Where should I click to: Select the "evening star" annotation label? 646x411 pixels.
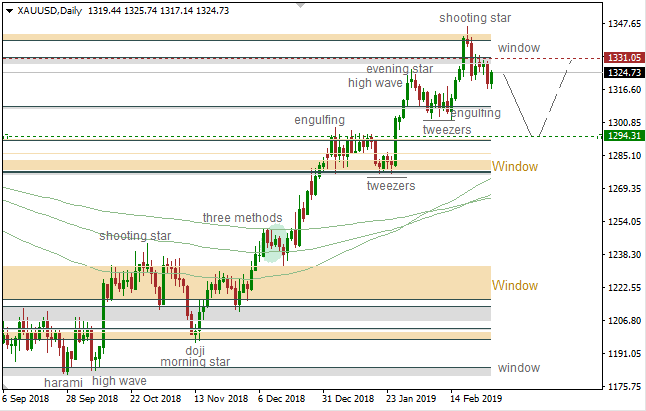[x=397, y=68]
